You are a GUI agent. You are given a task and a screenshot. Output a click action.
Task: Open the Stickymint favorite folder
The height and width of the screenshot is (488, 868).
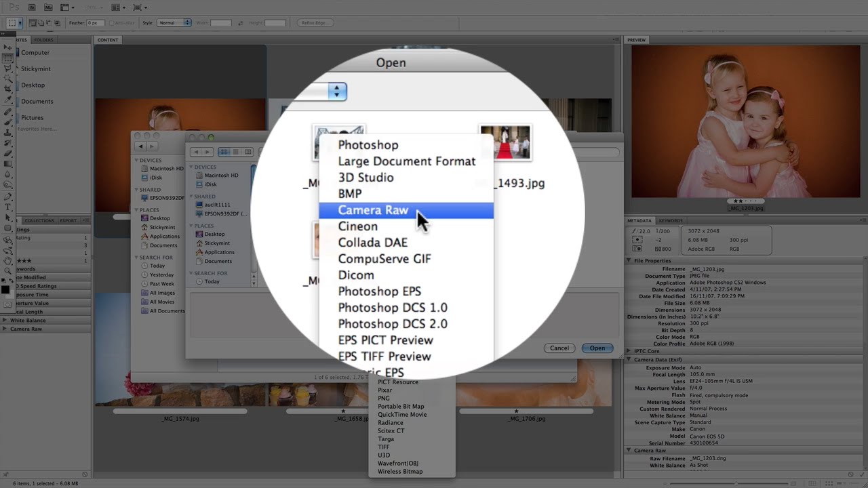35,69
